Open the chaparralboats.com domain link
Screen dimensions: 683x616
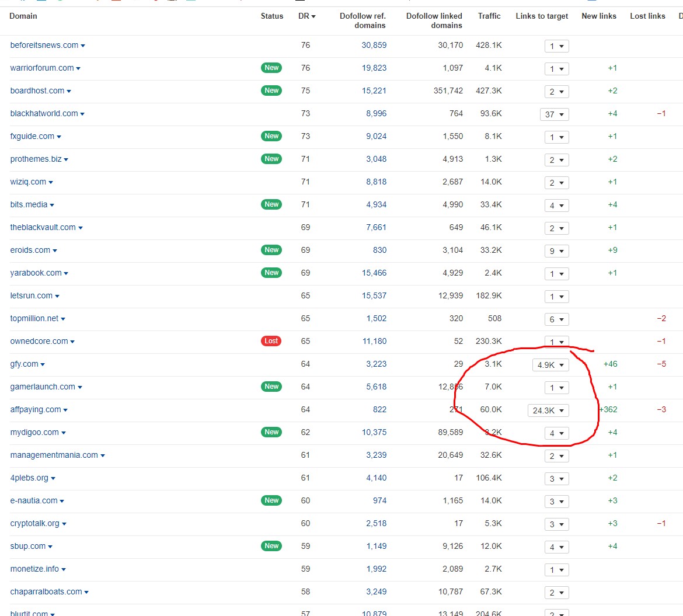(x=46, y=591)
